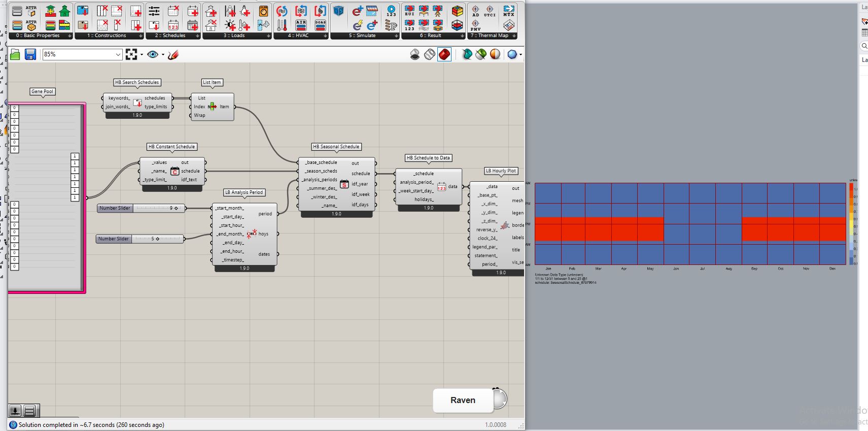Click the '2 :: Schedules' panel label
Image resolution: width=868 pixels, height=431 pixels.
(x=170, y=36)
